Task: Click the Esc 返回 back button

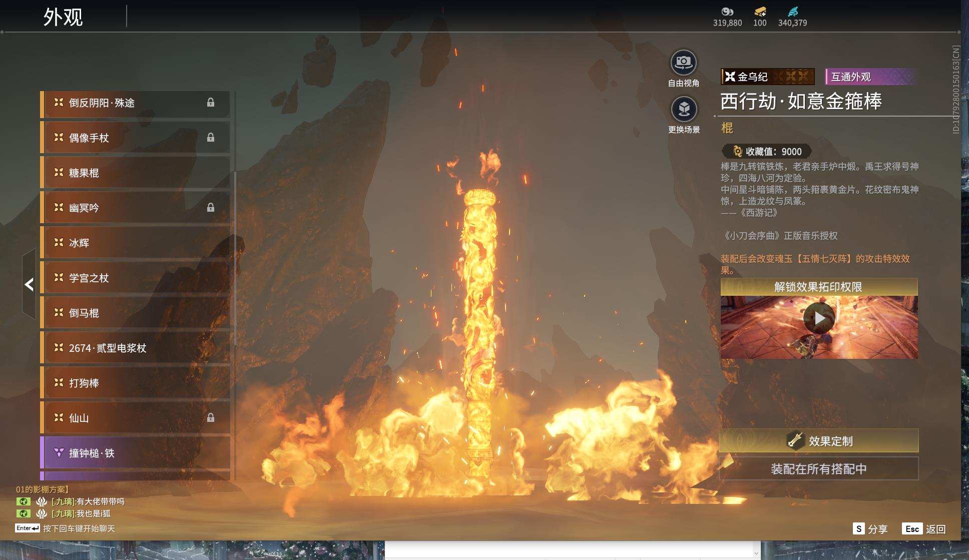Action: (x=924, y=529)
